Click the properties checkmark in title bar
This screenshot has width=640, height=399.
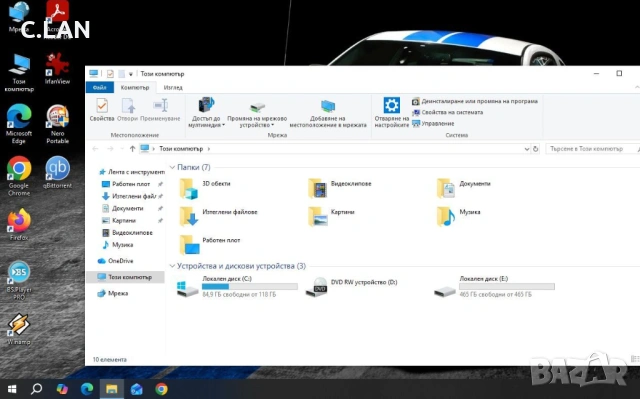tap(110, 74)
